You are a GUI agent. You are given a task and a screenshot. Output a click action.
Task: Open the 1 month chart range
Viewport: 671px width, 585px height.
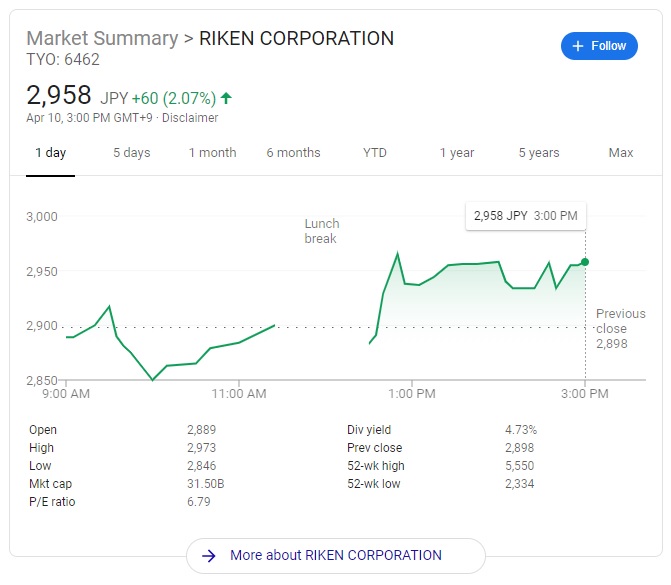click(x=212, y=153)
